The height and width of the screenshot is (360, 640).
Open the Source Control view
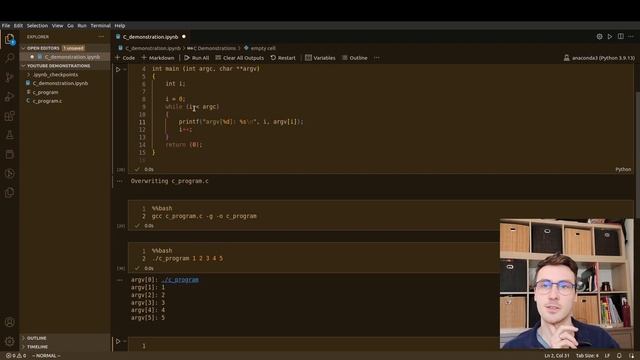tap(9, 77)
